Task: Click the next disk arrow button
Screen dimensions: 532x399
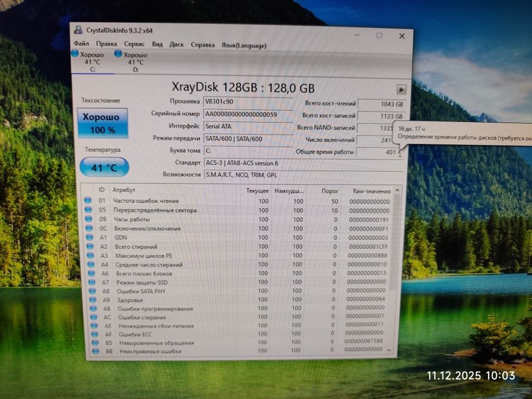Action: pos(401,90)
